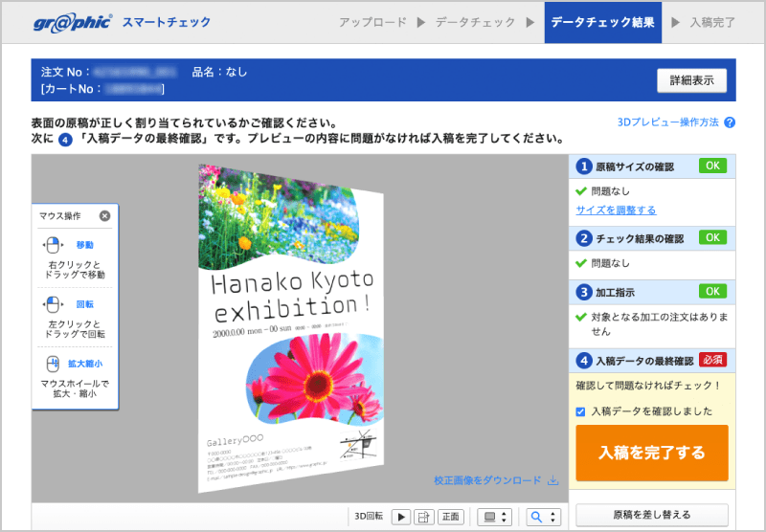The height and width of the screenshot is (532, 766).
Task: Click the checkmark beside 対象となる加工の注文はありません
Action: click(581, 317)
